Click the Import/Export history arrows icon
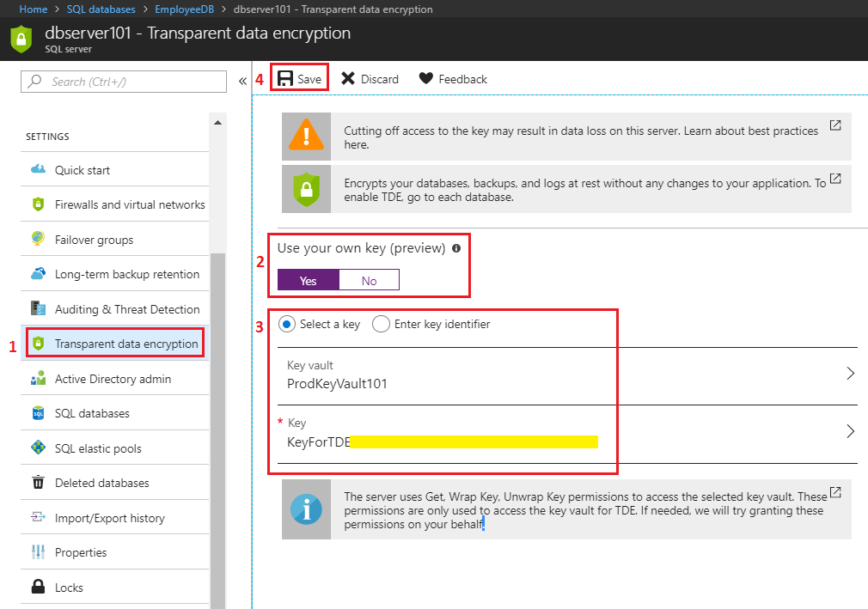 pos(38,517)
